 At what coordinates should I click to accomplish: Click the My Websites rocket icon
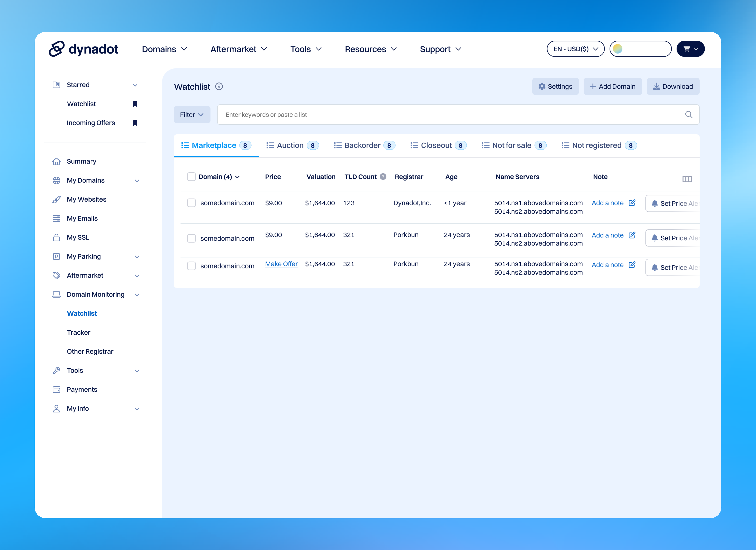point(56,199)
